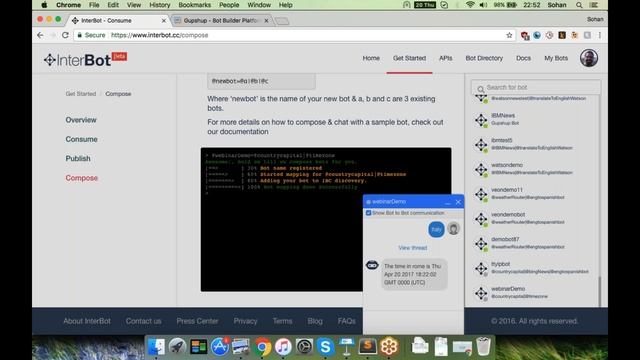Open the new tab button in Chrome
This screenshot has height=360, width=640.
tap(282, 20)
